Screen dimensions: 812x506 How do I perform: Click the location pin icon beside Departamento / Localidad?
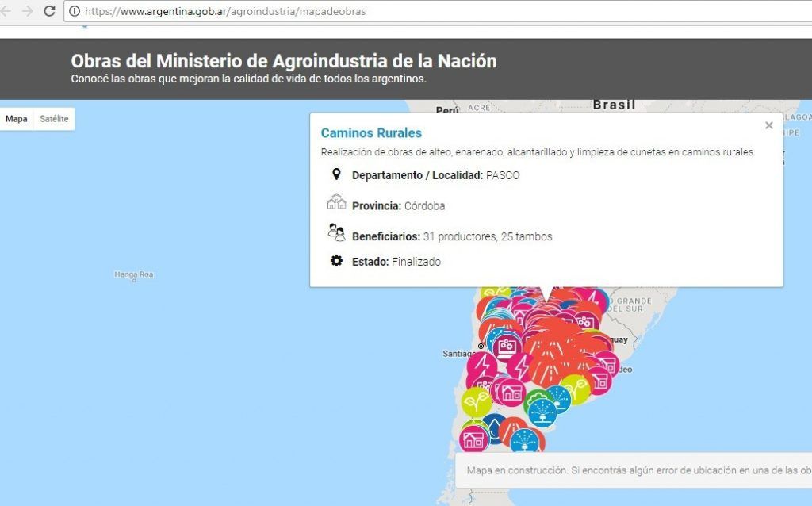tap(336, 174)
